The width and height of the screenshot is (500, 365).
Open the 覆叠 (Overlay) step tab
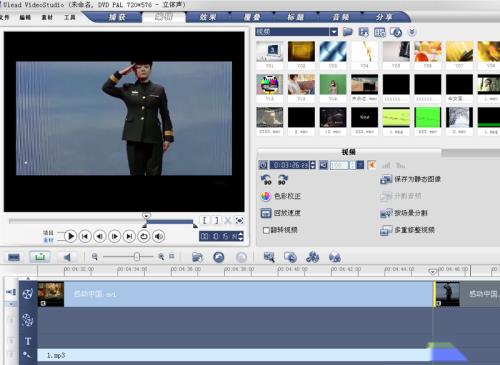click(252, 17)
